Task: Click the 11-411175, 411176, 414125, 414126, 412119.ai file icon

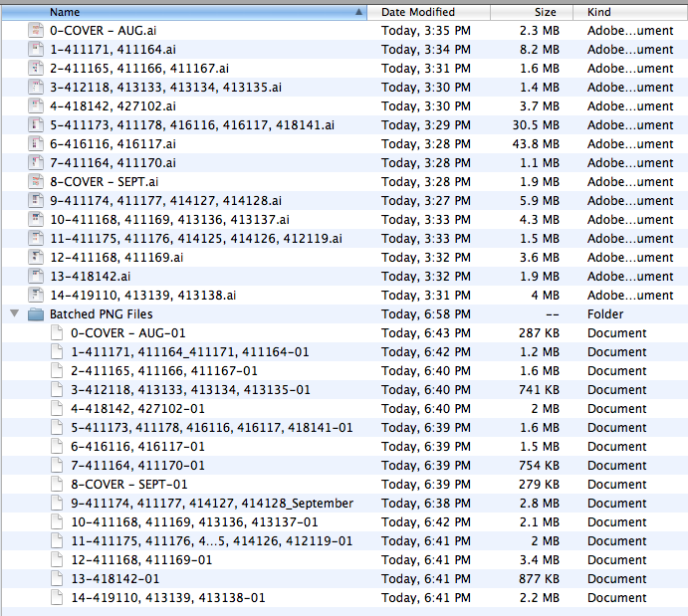Action: click(36, 238)
